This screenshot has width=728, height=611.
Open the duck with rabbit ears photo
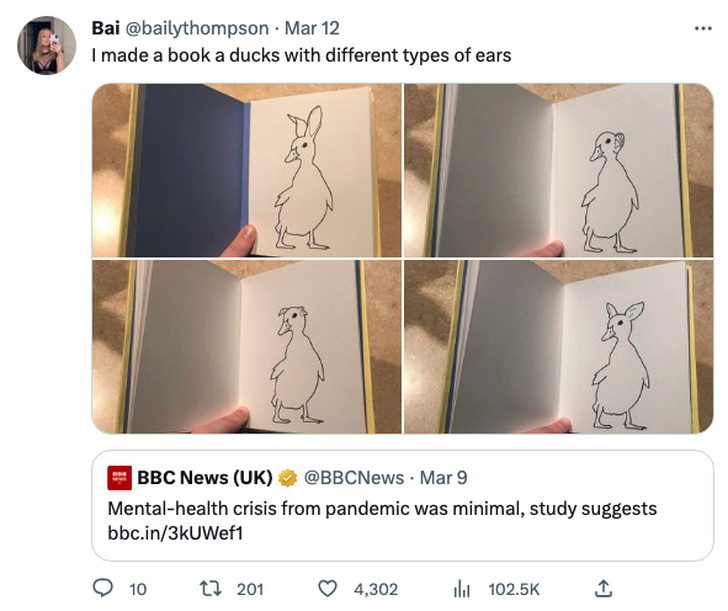point(246,171)
